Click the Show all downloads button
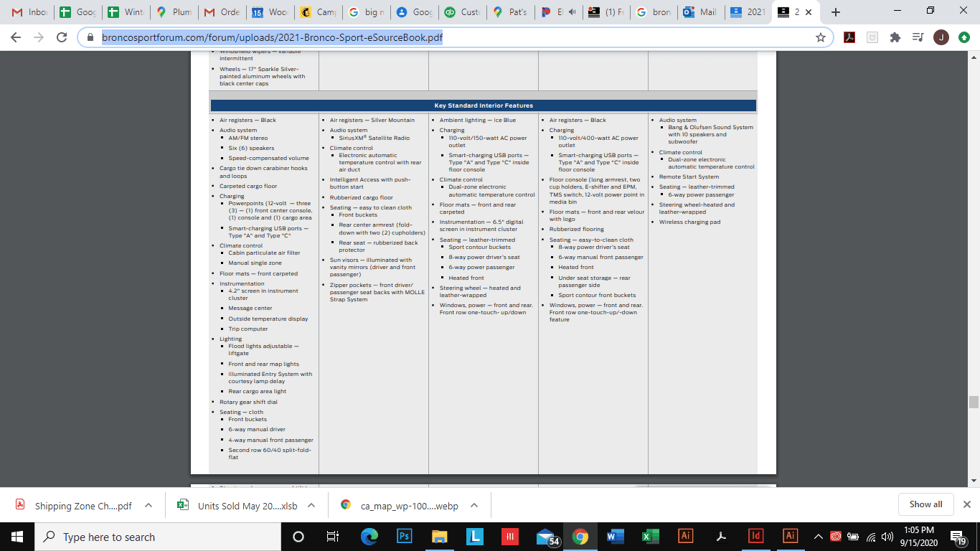This screenshot has height=551, width=980. [x=925, y=504]
